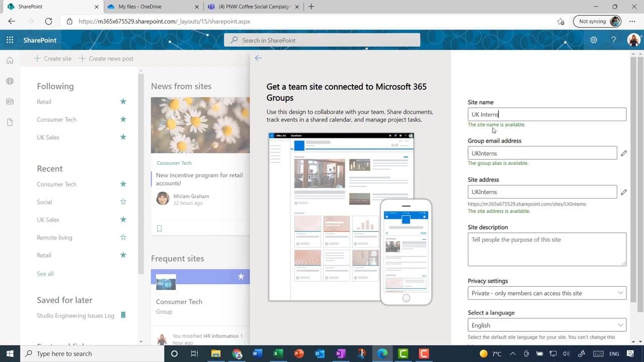Unfollow UK Sales under Following
Image resolution: width=644 pixels, height=362 pixels.
123,137
